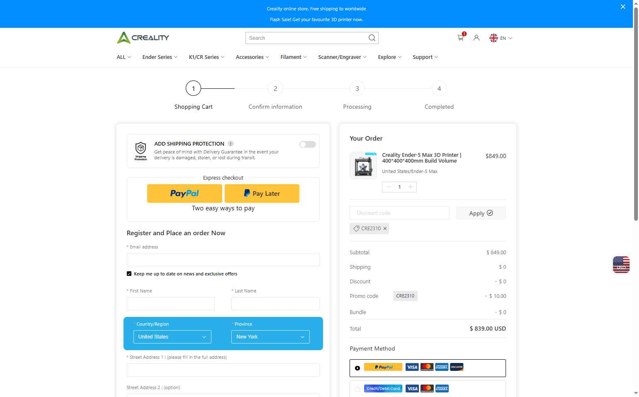Click the search magnifier icon

372,38
